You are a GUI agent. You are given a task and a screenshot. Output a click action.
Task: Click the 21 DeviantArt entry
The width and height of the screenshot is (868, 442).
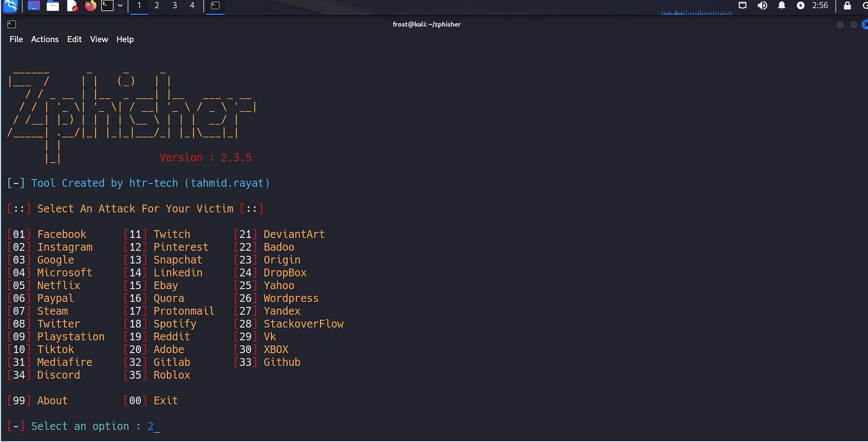[279, 234]
